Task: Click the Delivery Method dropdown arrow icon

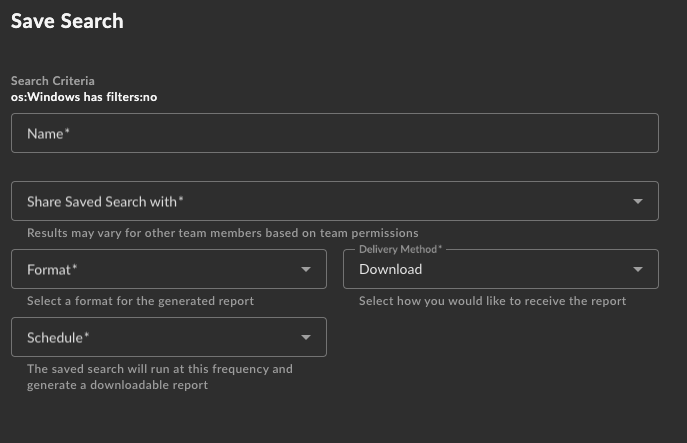Action: coord(638,269)
